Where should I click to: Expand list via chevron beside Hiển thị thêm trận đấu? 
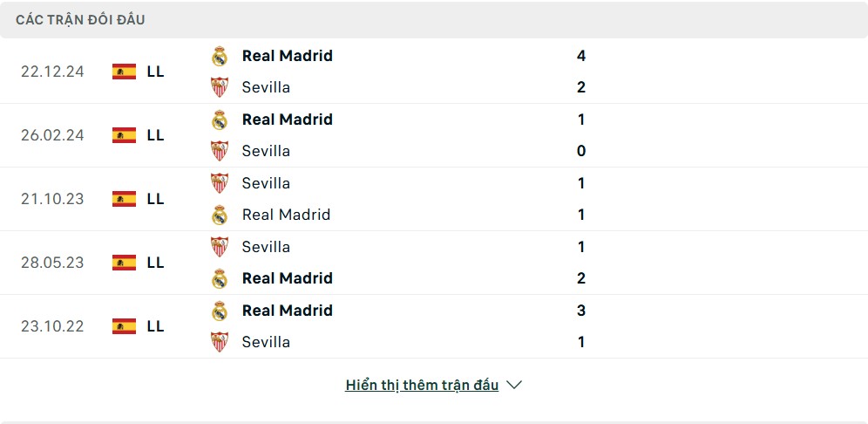tap(514, 386)
